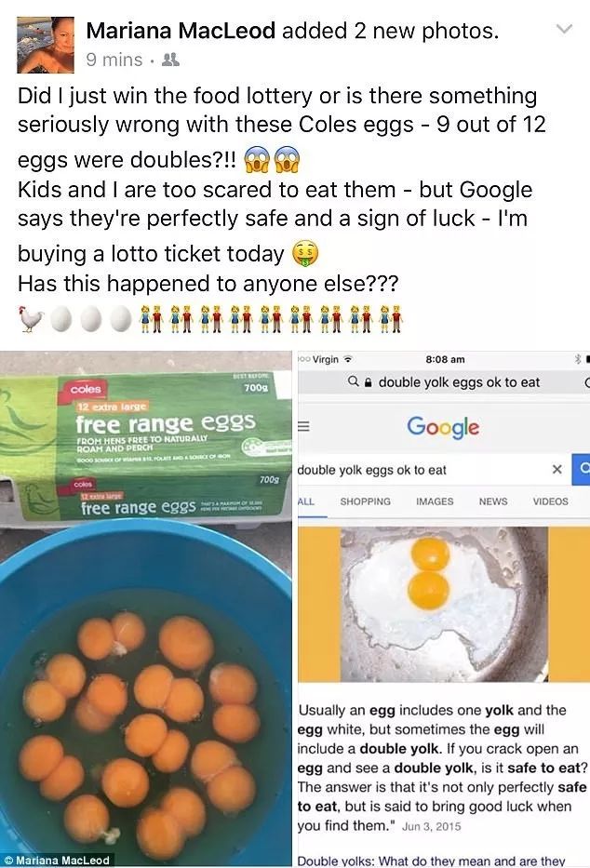
Task: Open the Google hamburger menu icon
Action: click(303, 427)
